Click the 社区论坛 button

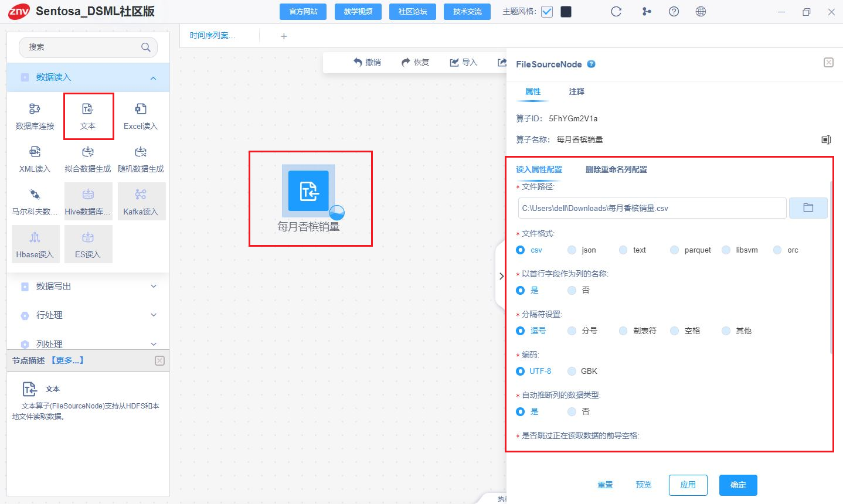coord(413,12)
